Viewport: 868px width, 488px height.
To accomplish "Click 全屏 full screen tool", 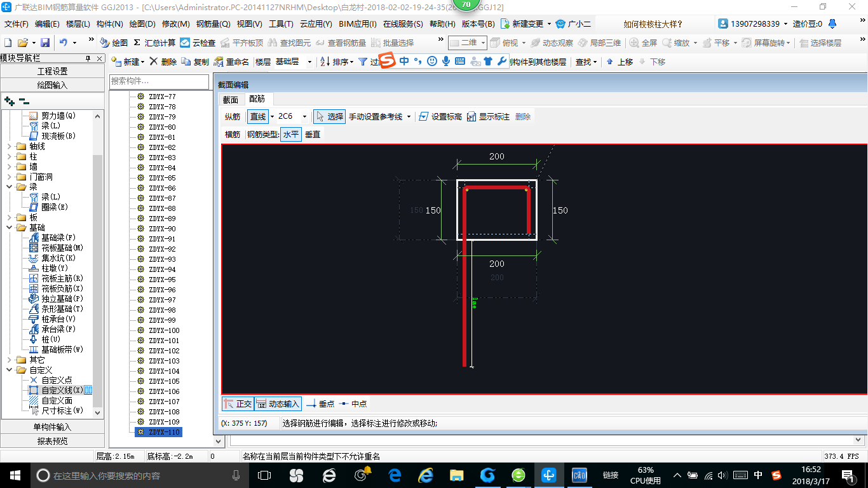I will click(644, 43).
